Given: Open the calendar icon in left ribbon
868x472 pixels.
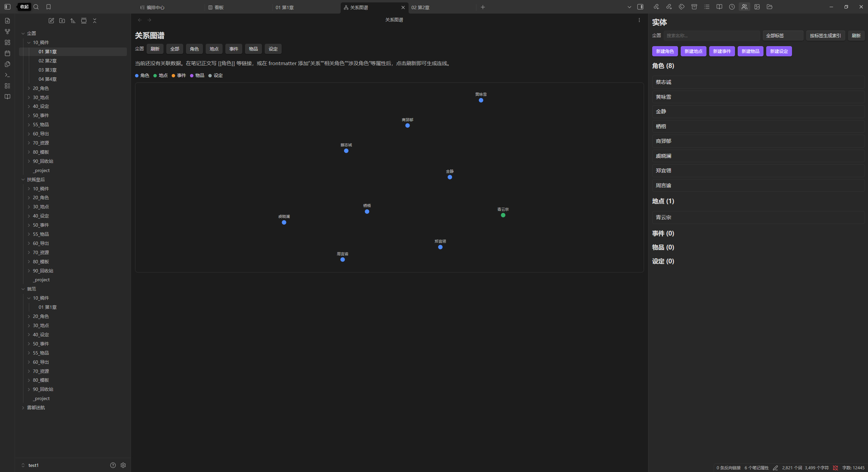Looking at the screenshot, I should [x=7, y=53].
